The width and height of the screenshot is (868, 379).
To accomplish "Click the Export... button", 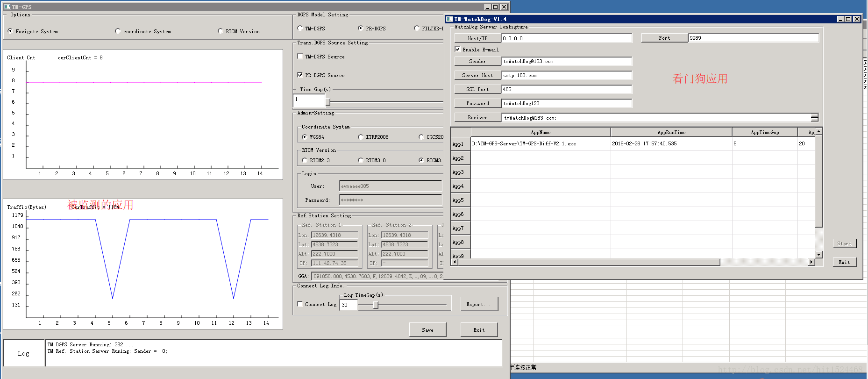I will click(x=479, y=304).
